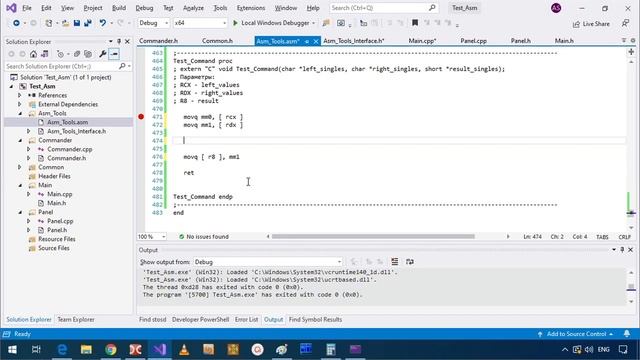Expand the Commander.cpp node
This screenshot has height=360, width=640.
(x=29, y=149)
